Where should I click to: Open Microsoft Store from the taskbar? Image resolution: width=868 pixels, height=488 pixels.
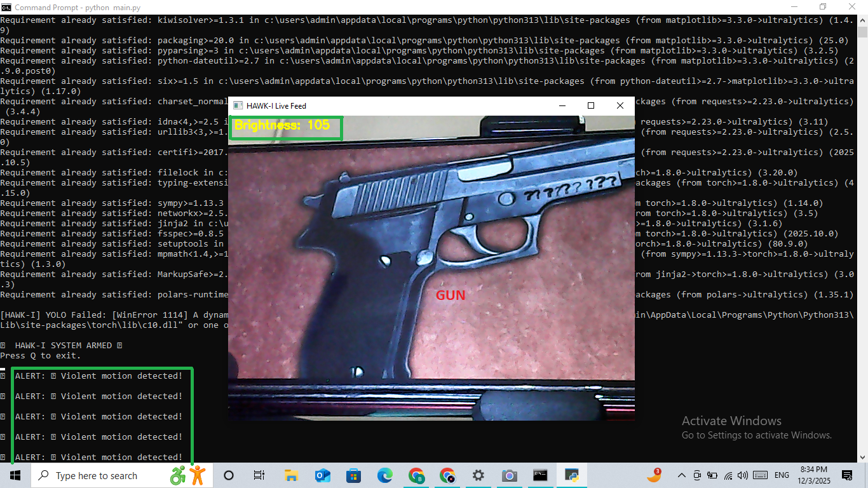point(353,475)
